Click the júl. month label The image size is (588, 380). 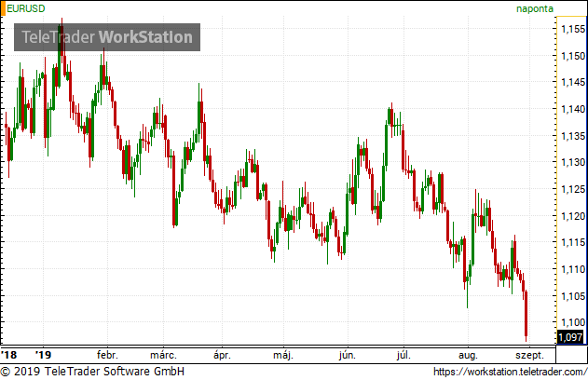point(403,355)
